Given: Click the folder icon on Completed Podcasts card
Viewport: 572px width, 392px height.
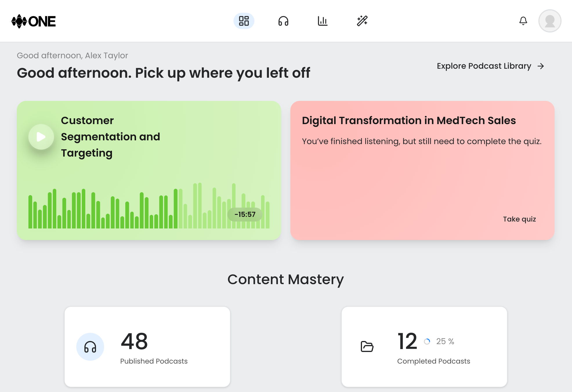Looking at the screenshot, I should (x=367, y=346).
